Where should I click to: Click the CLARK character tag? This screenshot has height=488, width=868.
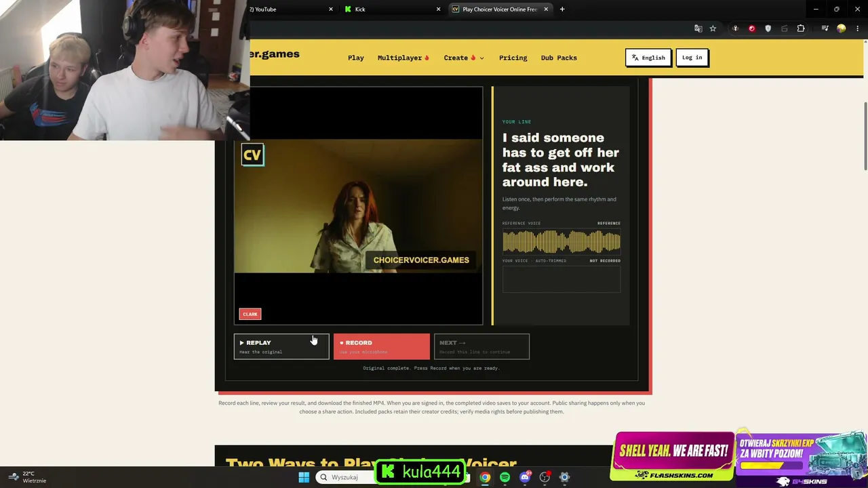point(250,314)
